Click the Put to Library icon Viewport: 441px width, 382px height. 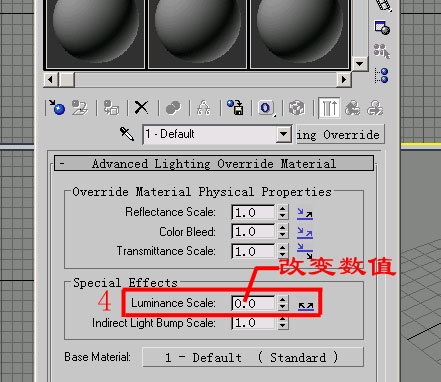point(235,108)
